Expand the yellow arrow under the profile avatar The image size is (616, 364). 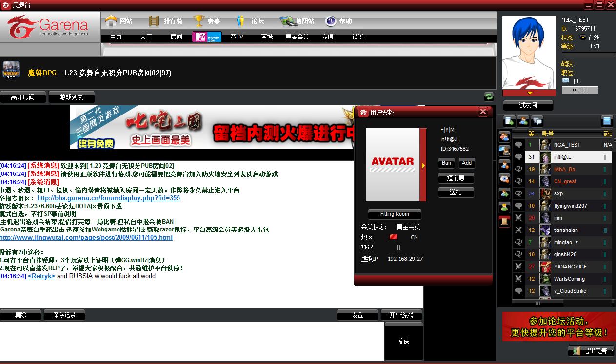pos(530,93)
